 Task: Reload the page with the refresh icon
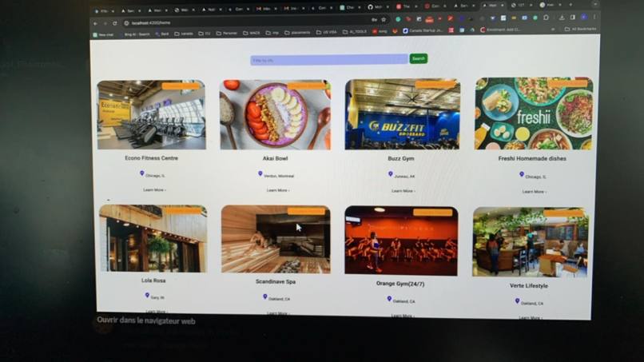pos(115,23)
